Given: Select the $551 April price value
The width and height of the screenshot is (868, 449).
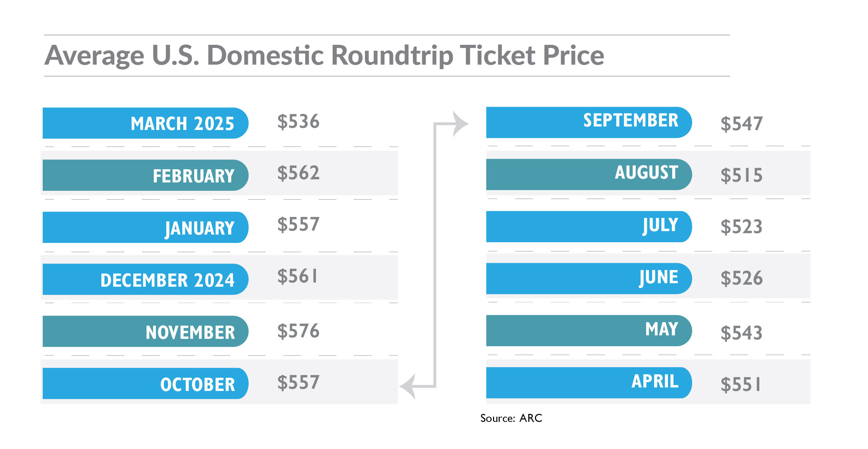Looking at the screenshot, I should pos(741,384).
